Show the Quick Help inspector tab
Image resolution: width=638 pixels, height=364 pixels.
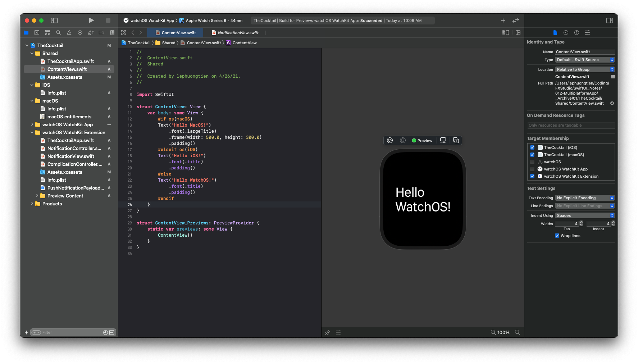(577, 33)
